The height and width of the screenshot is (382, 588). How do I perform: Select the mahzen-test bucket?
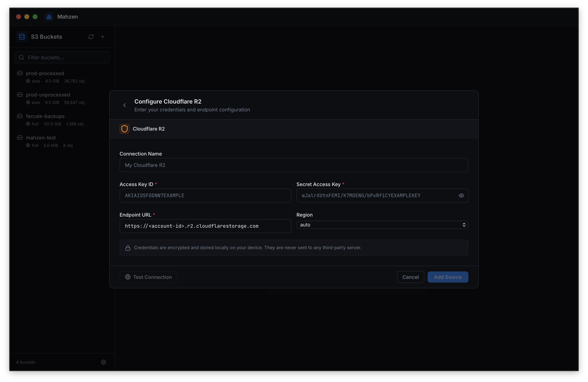coord(41,138)
